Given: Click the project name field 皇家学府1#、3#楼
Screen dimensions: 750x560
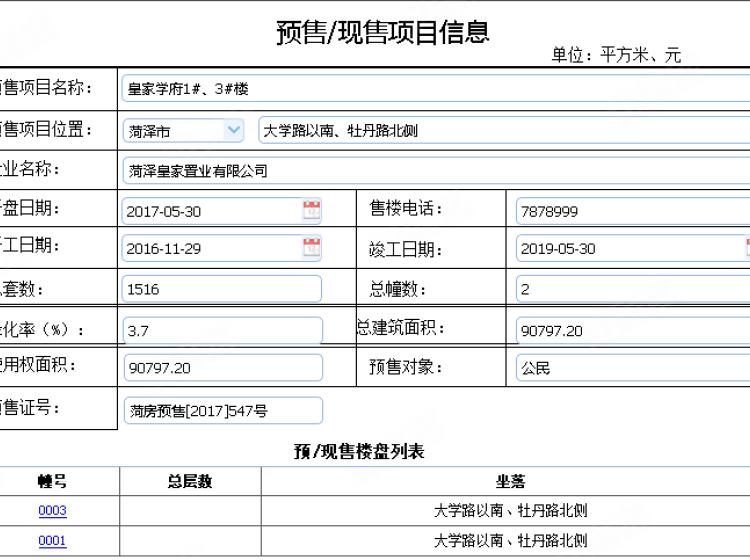Looking at the screenshot, I should point(430,88).
